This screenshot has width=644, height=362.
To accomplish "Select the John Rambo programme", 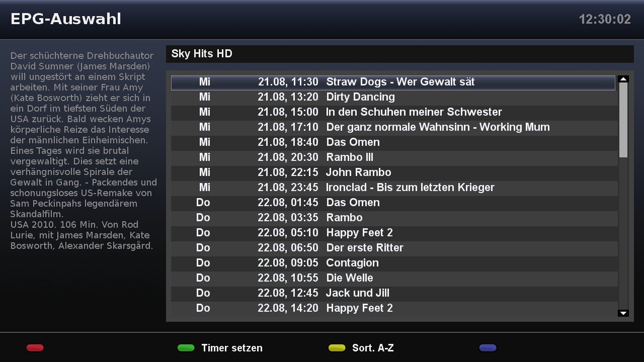I will click(358, 172).
